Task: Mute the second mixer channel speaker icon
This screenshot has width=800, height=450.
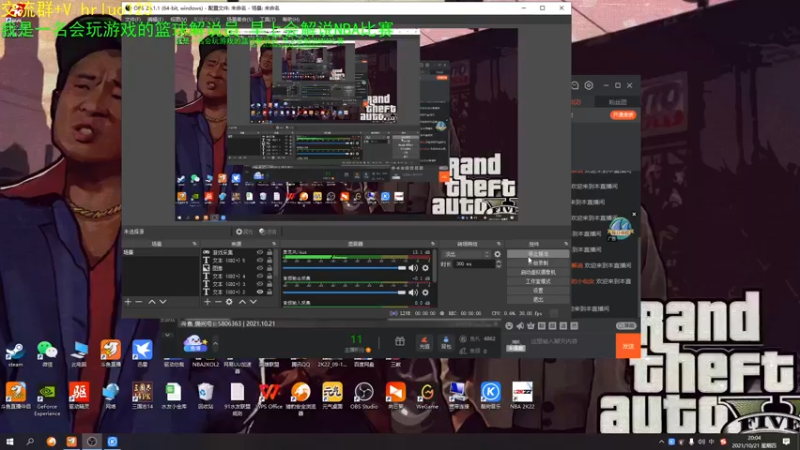Action: pyautogui.click(x=413, y=292)
